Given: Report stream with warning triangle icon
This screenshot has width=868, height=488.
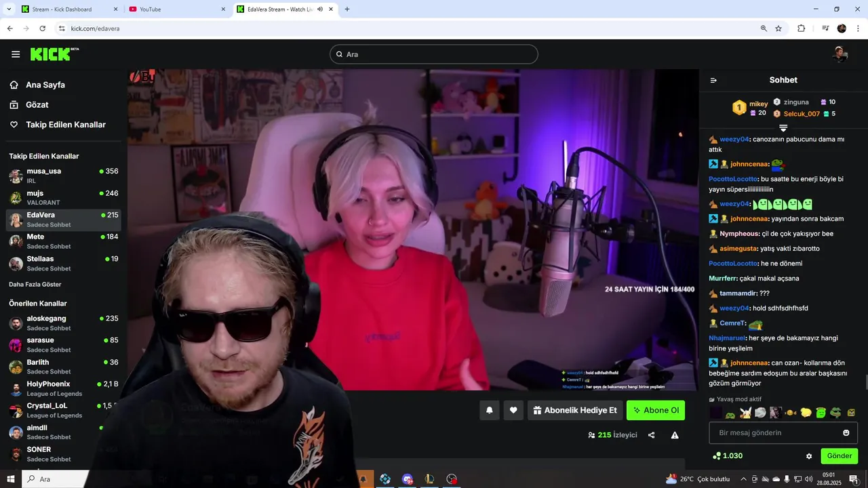Looking at the screenshot, I should coord(675,435).
